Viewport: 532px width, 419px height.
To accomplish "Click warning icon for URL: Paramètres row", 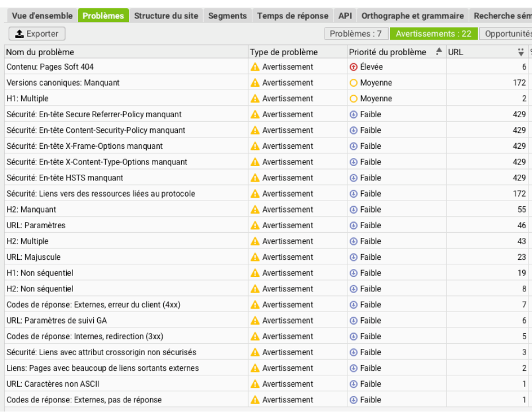I will [255, 225].
